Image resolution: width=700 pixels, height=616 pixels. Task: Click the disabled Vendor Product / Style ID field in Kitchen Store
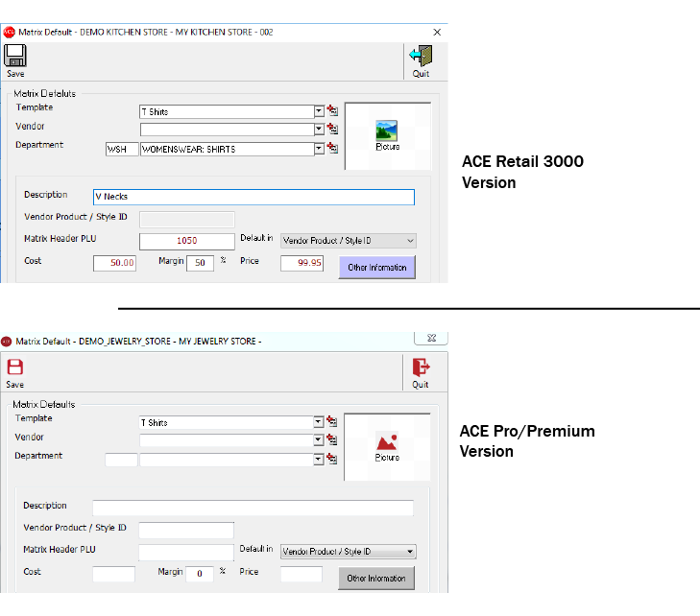186,219
